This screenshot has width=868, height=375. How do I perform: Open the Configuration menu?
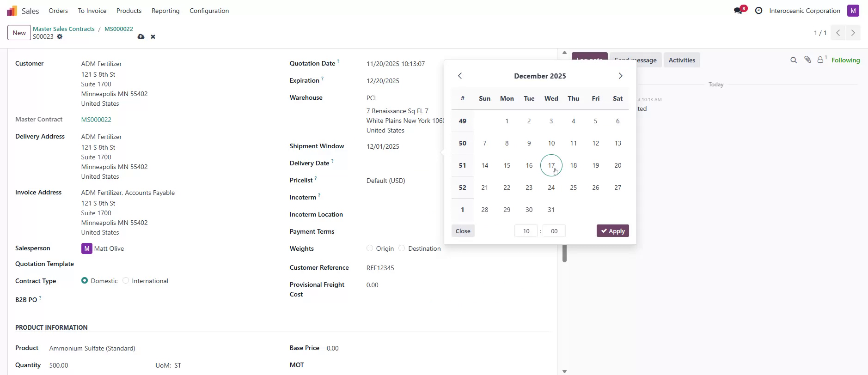pos(209,11)
